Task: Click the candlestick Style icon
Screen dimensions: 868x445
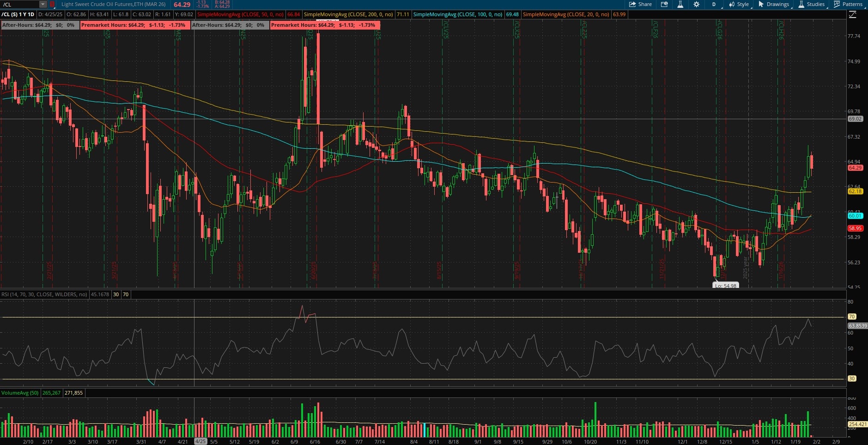Action: [731, 4]
